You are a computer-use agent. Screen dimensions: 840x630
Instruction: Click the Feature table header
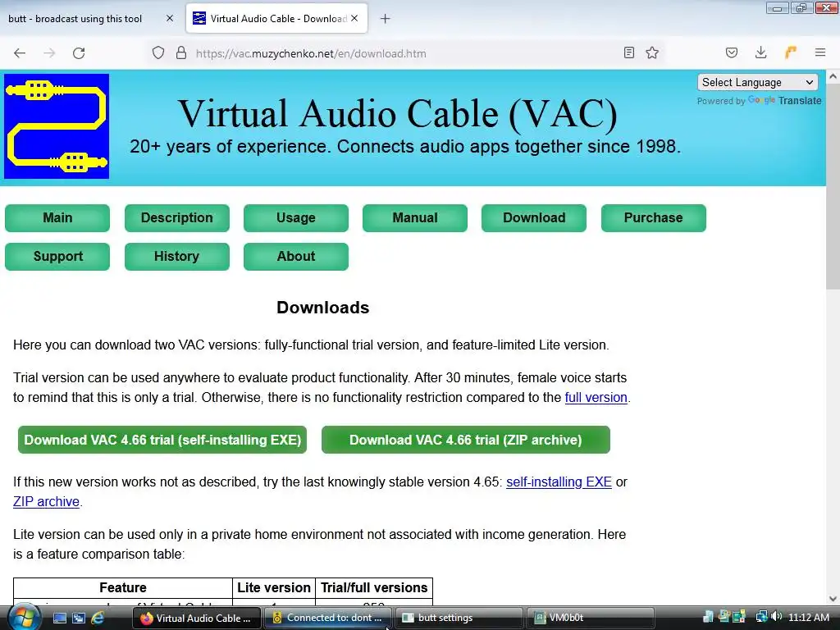[x=123, y=587]
